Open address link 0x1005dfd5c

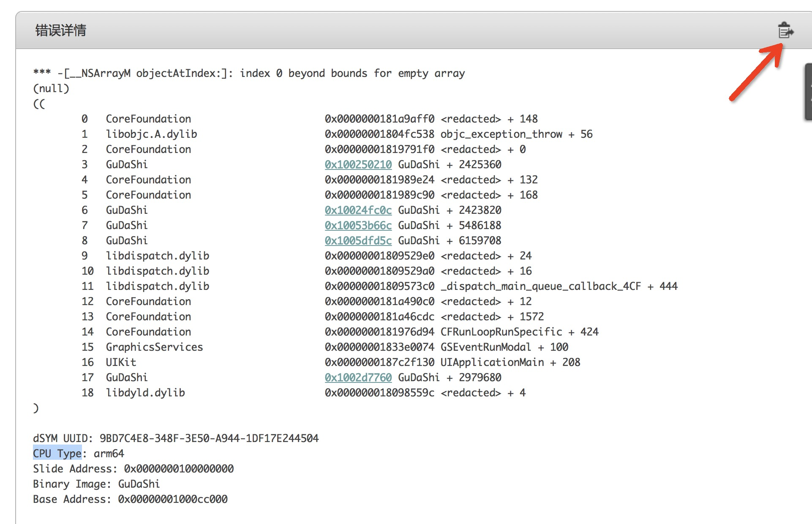point(358,240)
